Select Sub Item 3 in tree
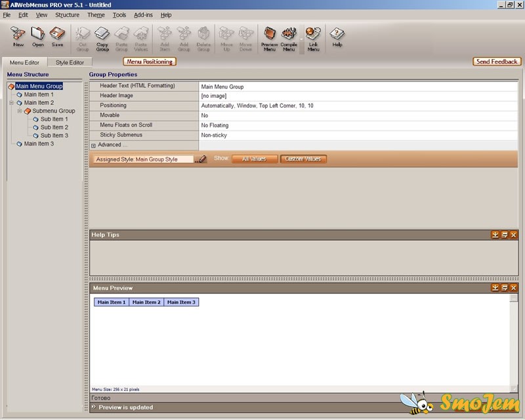The width and height of the screenshot is (525, 420). tap(54, 135)
